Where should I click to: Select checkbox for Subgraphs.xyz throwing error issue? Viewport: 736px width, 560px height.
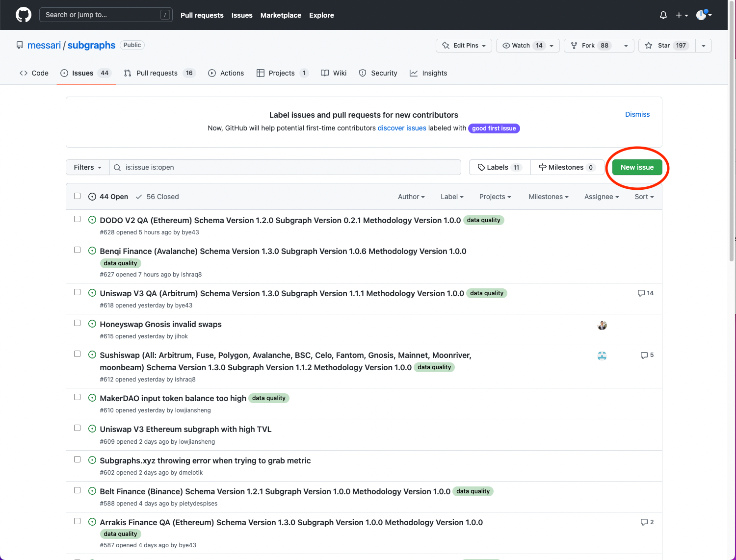(x=77, y=459)
